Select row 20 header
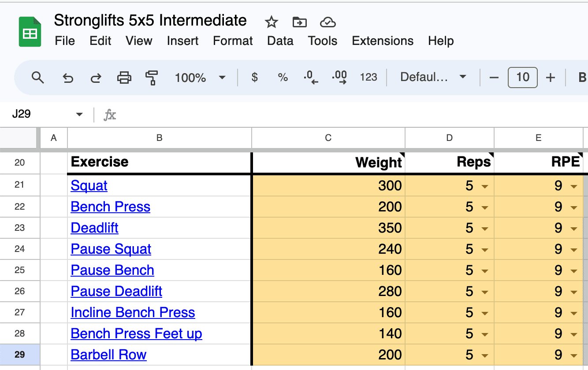The height and width of the screenshot is (370, 588). 20,163
